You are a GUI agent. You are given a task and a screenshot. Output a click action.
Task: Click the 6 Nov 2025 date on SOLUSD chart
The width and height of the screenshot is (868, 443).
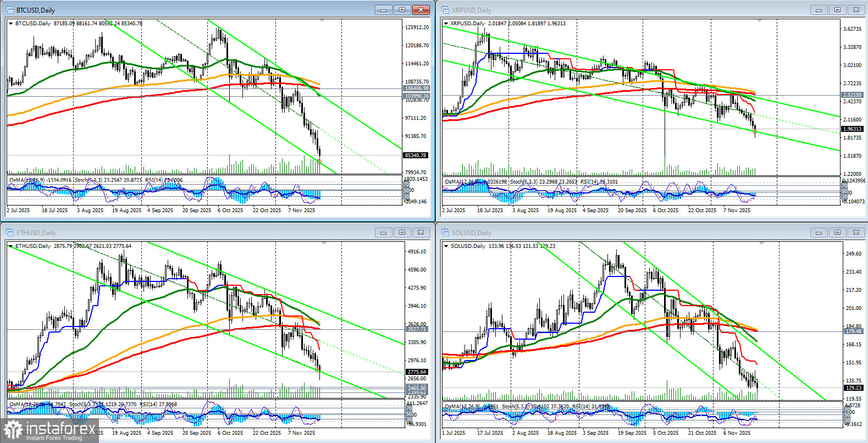[x=737, y=433]
